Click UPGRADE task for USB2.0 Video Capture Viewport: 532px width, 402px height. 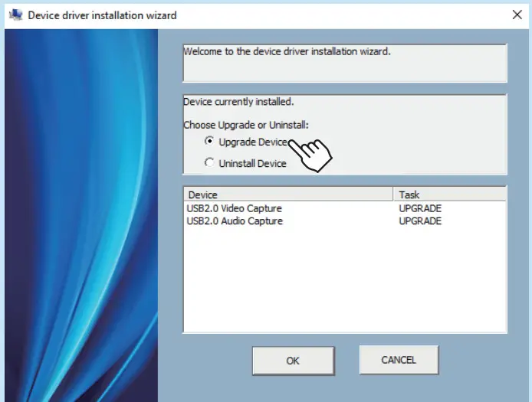[420, 208]
